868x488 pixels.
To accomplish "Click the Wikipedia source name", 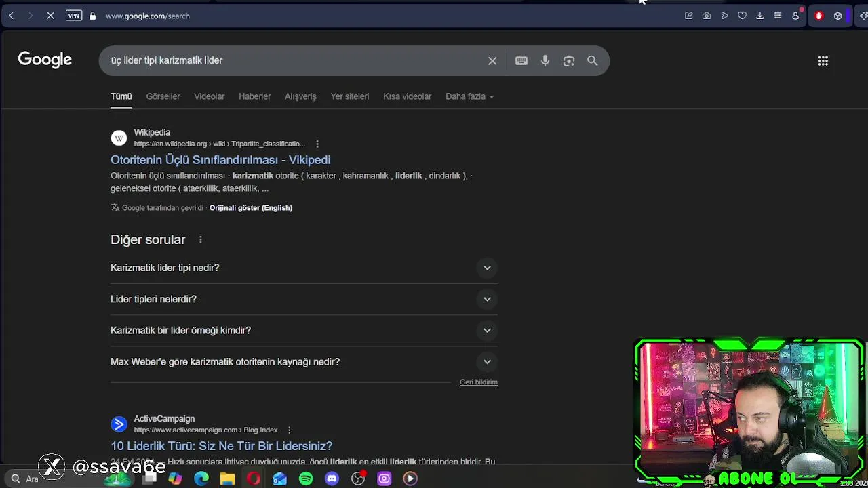I will tap(152, 133).
